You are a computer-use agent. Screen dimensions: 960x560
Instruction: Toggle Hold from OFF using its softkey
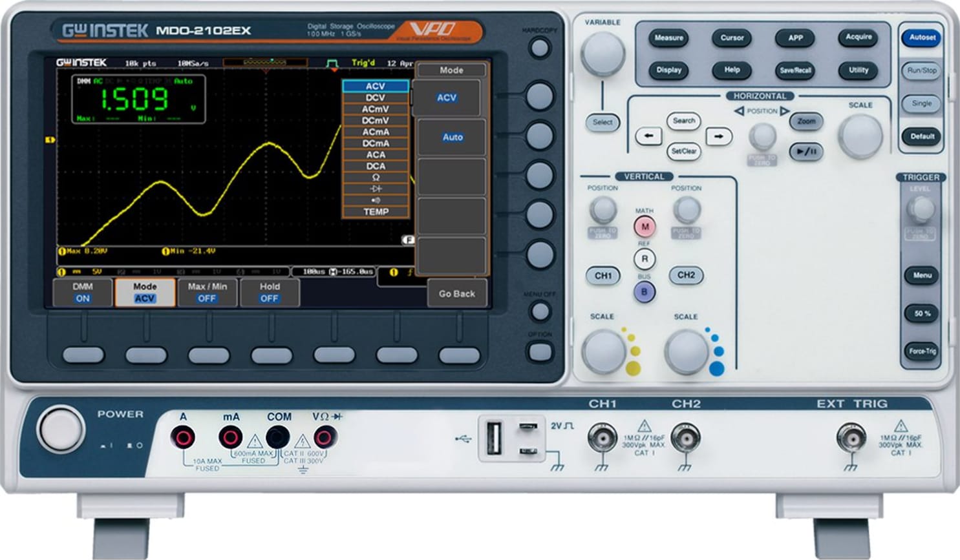(269, 292)
